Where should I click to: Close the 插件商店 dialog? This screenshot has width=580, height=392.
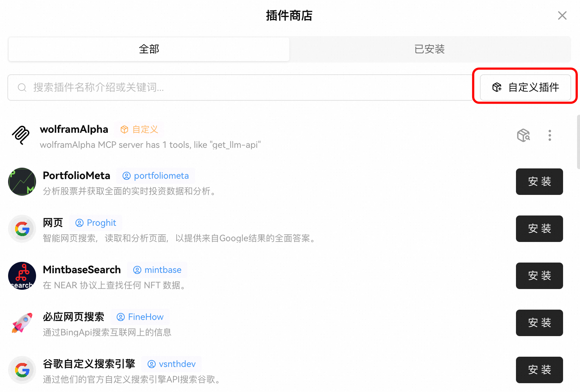coord(562,15)
